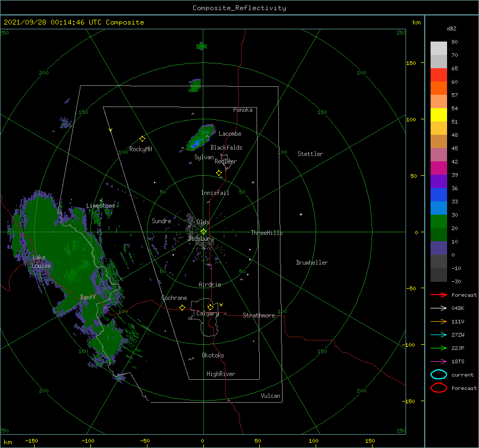Click the Stettler city label
This screenshot has width=479, height=448.
pos(310,154)
